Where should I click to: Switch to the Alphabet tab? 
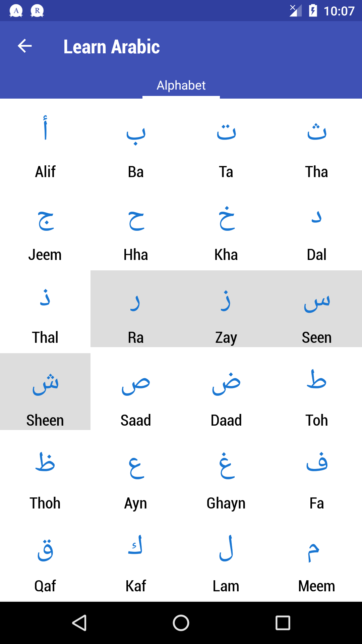click(181, 86)
